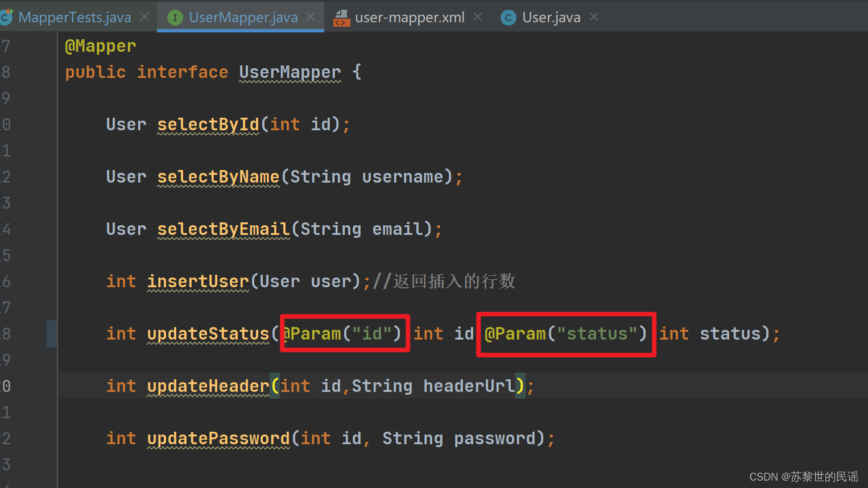Select the selectById method name
The height and width of the screenshot is (488, 868).
pyautogui.click(x=208, y=124)
